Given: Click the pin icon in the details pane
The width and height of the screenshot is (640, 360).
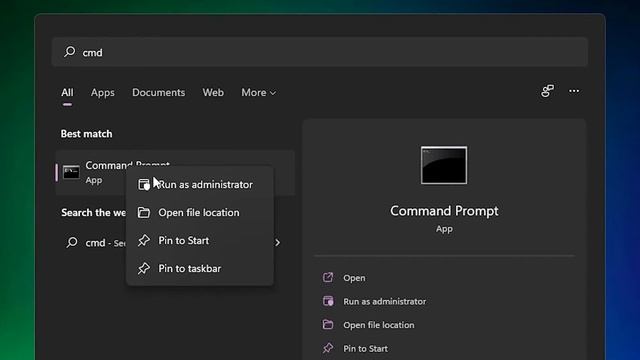Looking at the screenshot, I should tap(328, 348).
